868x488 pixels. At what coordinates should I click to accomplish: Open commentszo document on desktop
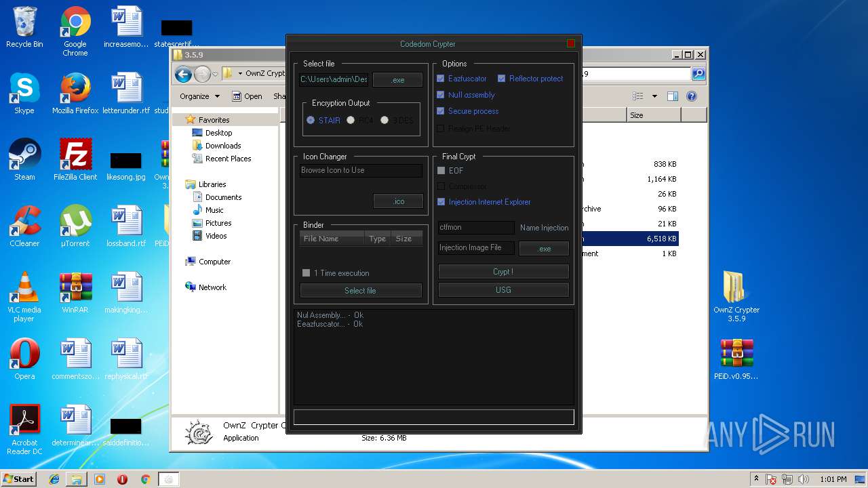click(75, 359)
